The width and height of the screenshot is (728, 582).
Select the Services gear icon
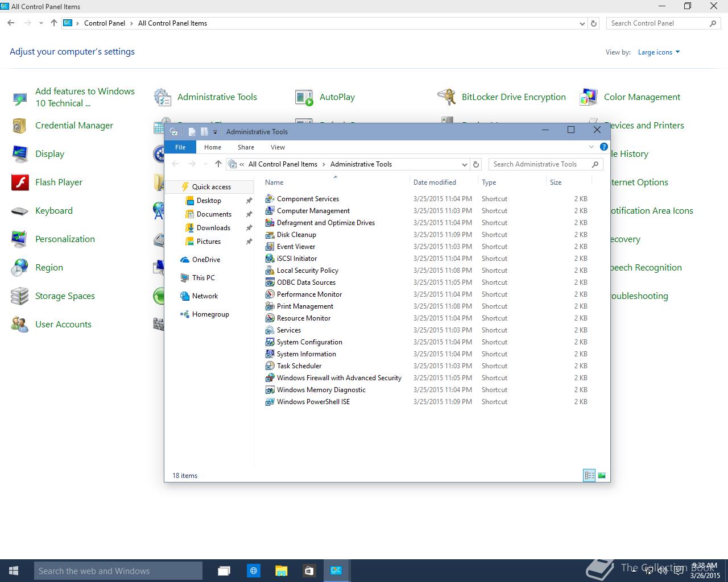click(270, 330)
